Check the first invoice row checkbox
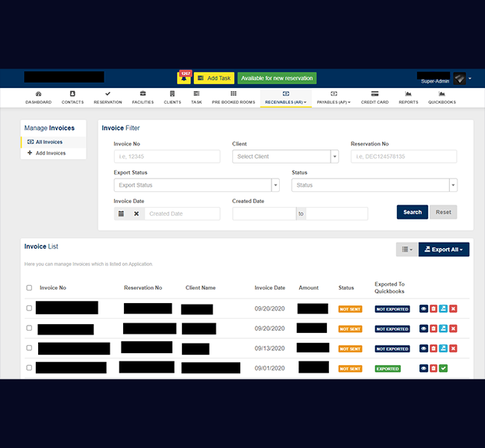Screen dimensions: 485x448 click(29, 308)
